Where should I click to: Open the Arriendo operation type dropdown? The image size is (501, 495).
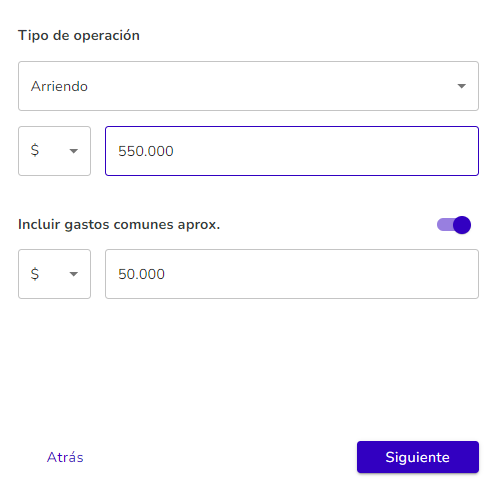248,86
